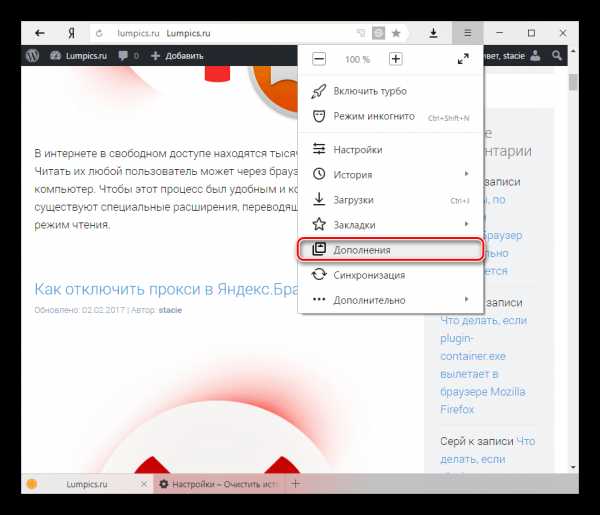Open downloads via the toolbar arrow icon

click(434, 33)
